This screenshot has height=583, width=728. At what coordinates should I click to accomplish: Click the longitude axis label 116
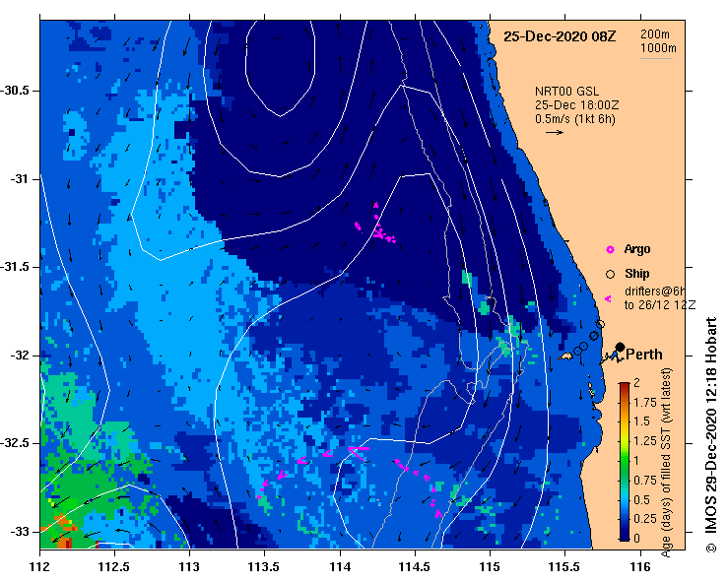(x=640, y=567)
